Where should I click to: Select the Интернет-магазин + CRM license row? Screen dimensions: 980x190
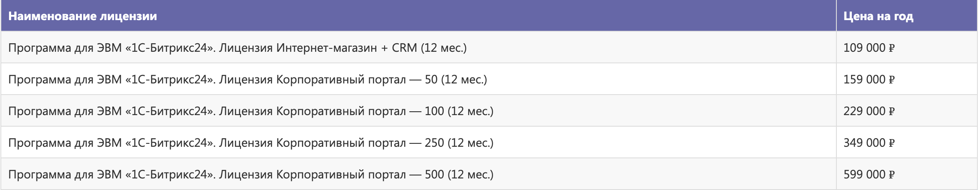click(489, 47)
